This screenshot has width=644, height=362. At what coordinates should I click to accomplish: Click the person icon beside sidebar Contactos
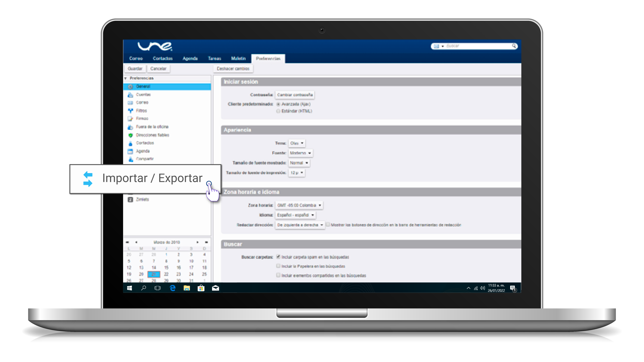pos(130,143)
